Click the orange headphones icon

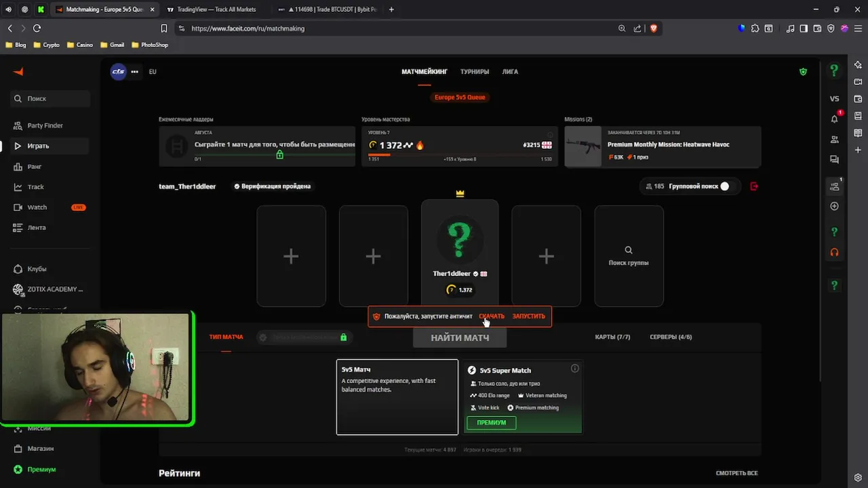point(835,252)
